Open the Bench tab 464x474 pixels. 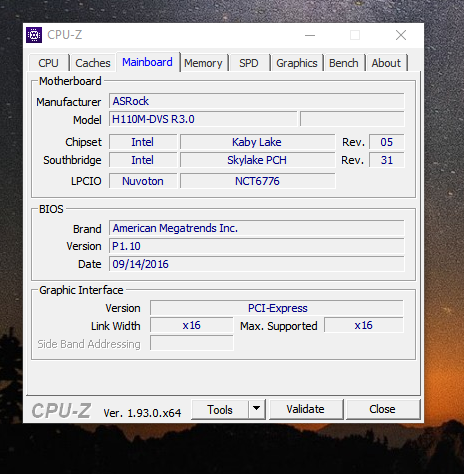click(344, 63)
